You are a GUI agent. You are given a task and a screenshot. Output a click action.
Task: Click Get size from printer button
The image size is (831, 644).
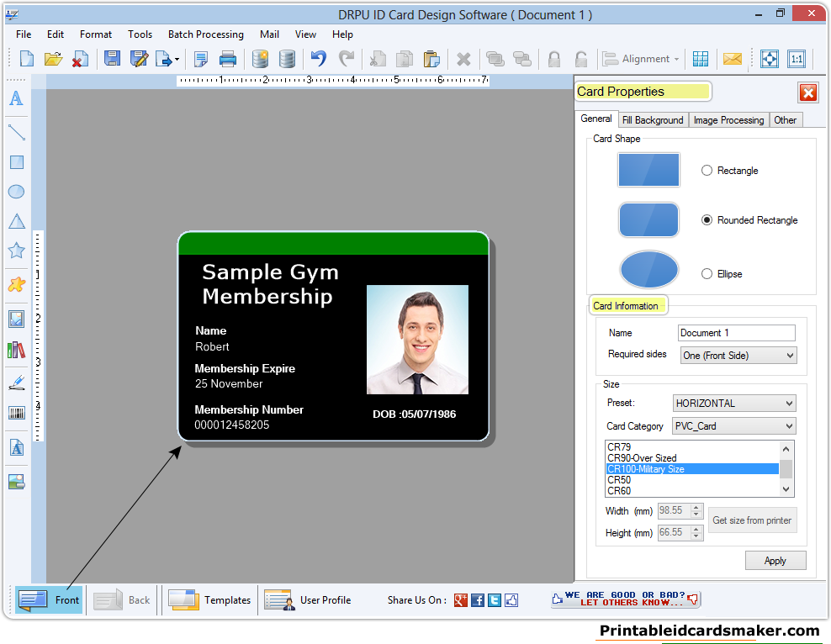tap(752, 520)
